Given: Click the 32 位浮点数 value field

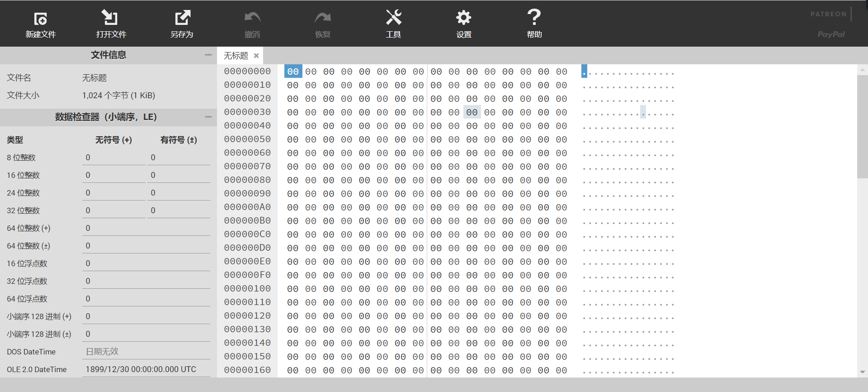Looking at the screenshot, I should pyautogui.click(x=146, y=281).
